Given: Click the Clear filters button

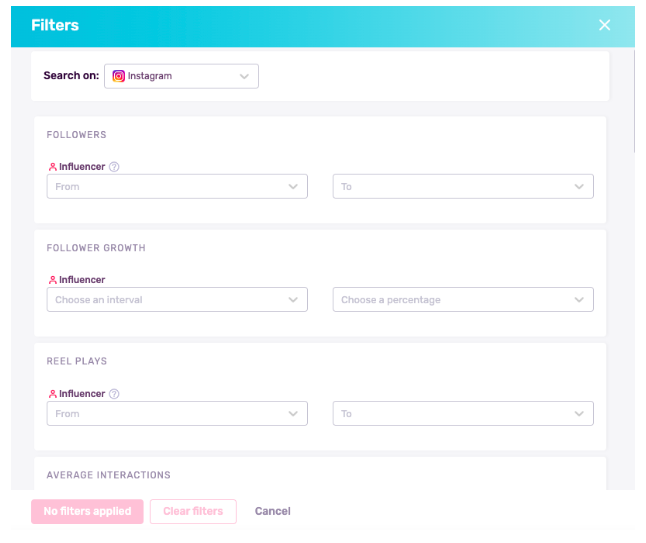Looking at the screenshot, I should (x=193, y=511).
